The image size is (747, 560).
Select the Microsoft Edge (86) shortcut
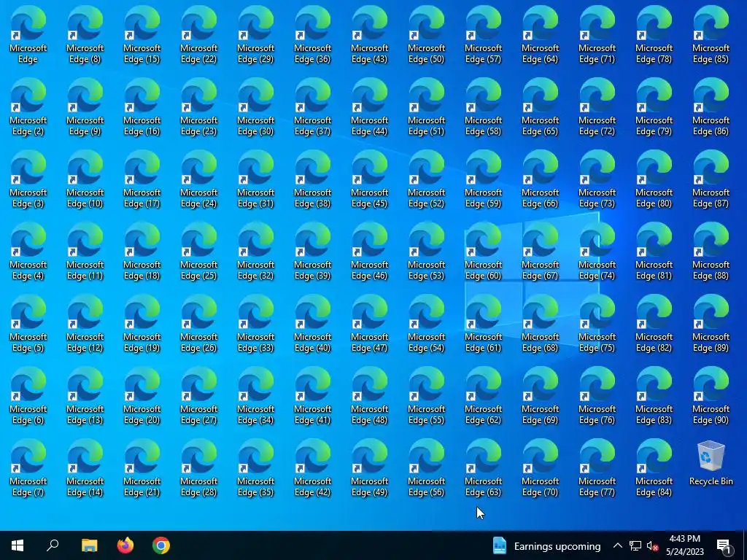[711, 107]
